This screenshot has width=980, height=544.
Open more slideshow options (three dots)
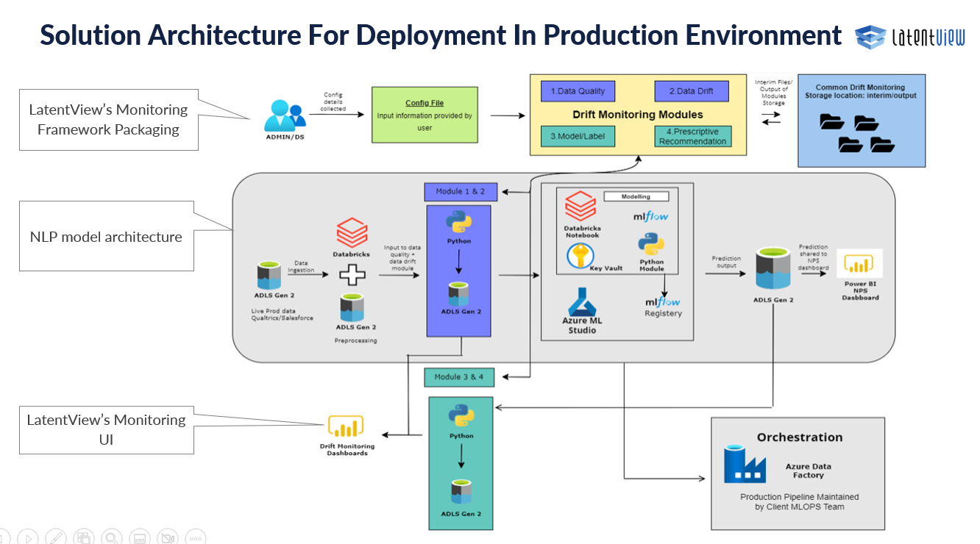click(x=196, y=538)
